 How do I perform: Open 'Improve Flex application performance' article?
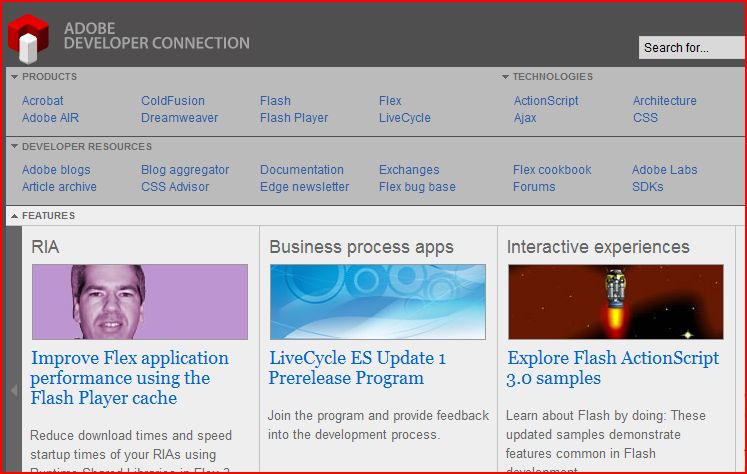pyautogui.click(x=129, y=378)
